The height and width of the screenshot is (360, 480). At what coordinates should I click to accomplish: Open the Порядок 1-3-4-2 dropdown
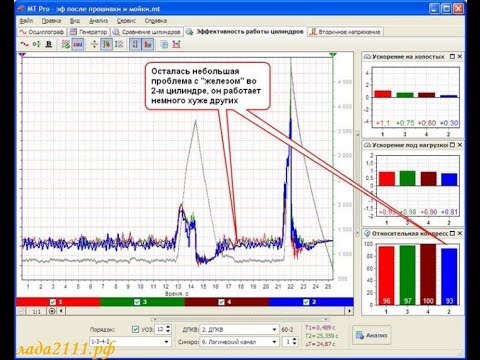(166, 342)
